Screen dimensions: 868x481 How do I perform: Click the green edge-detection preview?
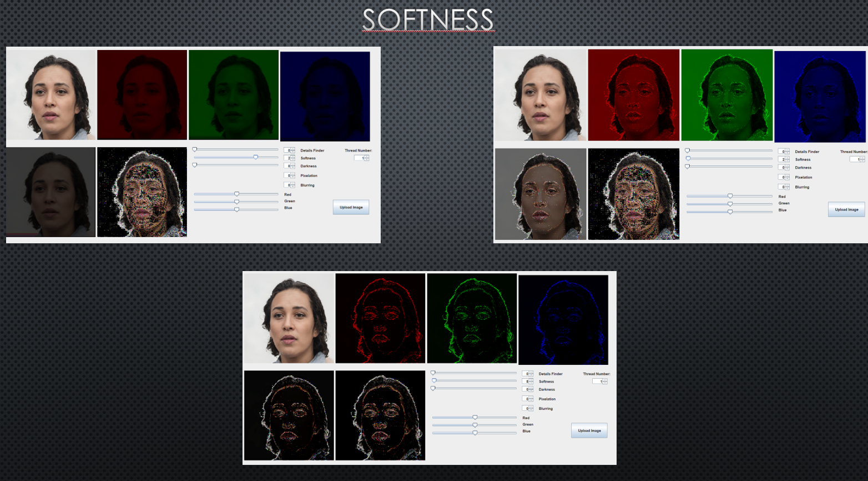[x=472, y=318]
